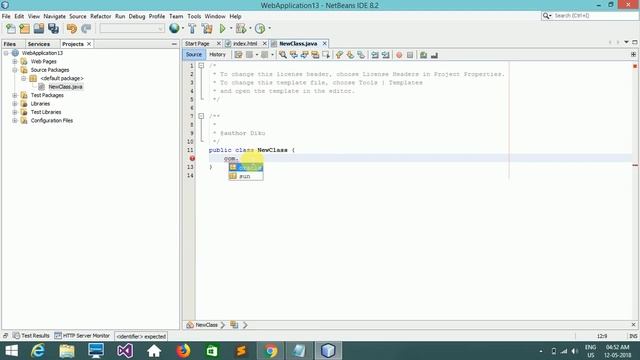This screenshot has height=360, width=640.
Task: Open the Run Project dropdown arrow
Action: point(231,29)
